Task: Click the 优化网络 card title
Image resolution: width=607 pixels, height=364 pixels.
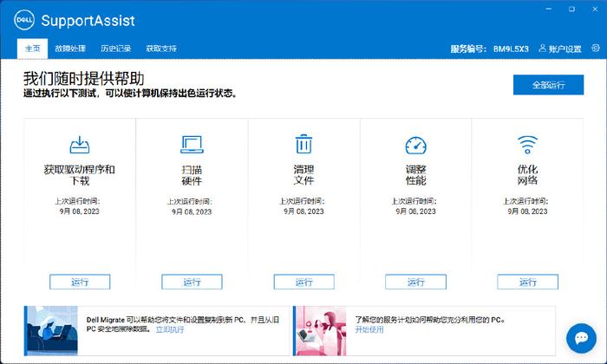Action: [527, 175]
